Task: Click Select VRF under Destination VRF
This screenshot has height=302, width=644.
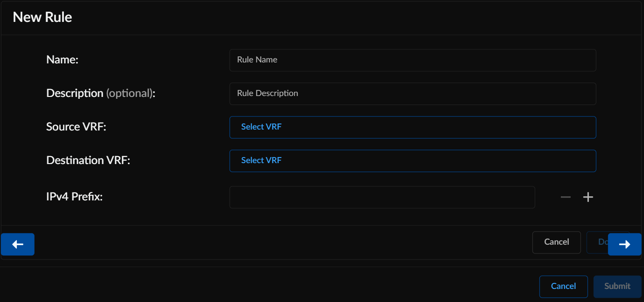Action: tap(261, 160)
